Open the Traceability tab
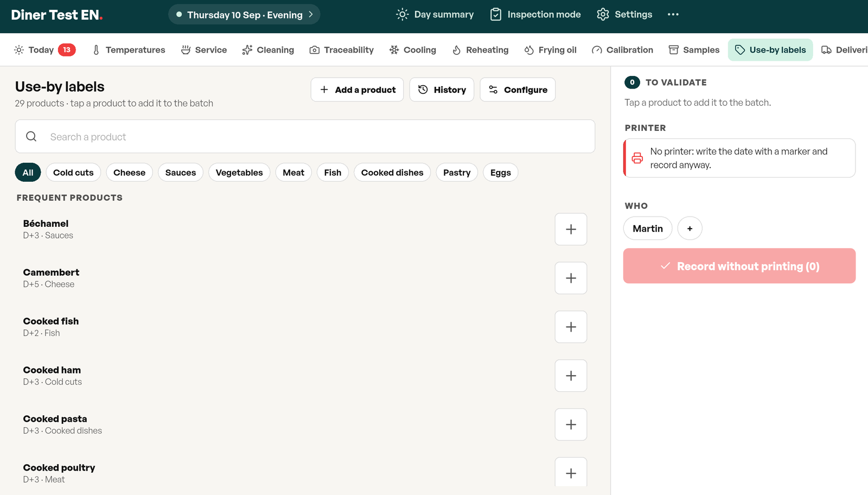The image size is (868, 495). tap(342, 50)
